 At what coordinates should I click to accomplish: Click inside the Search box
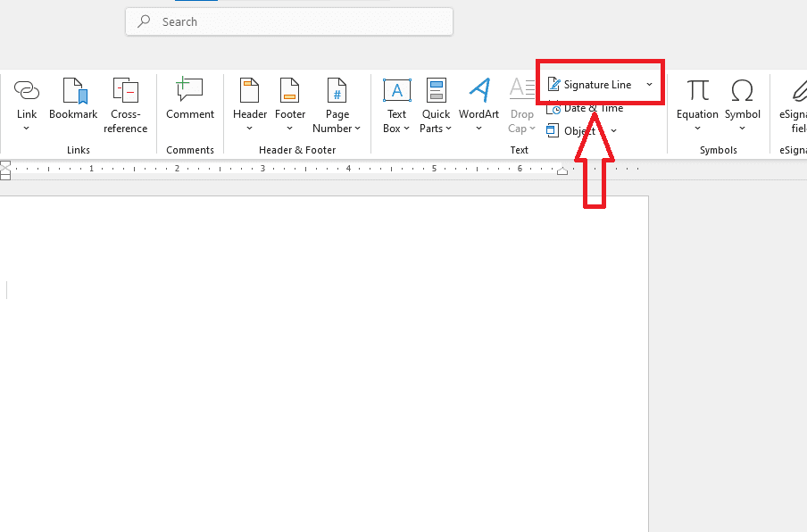click(289, 21)
